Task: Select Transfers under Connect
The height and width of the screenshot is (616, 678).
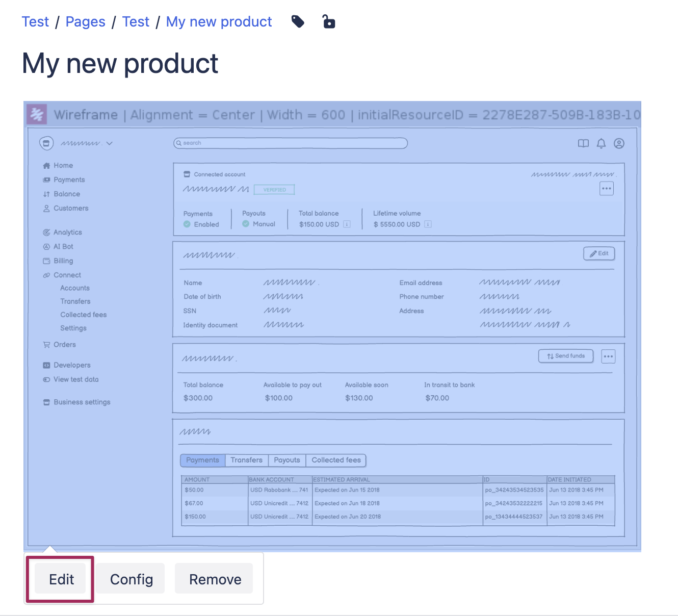Action: [x=75, y=301]
